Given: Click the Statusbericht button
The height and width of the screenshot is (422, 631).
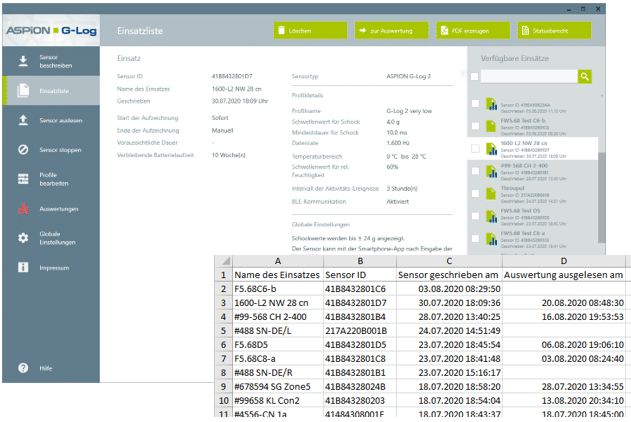Looking at the screenshot, I should click(x=554, y=31).
